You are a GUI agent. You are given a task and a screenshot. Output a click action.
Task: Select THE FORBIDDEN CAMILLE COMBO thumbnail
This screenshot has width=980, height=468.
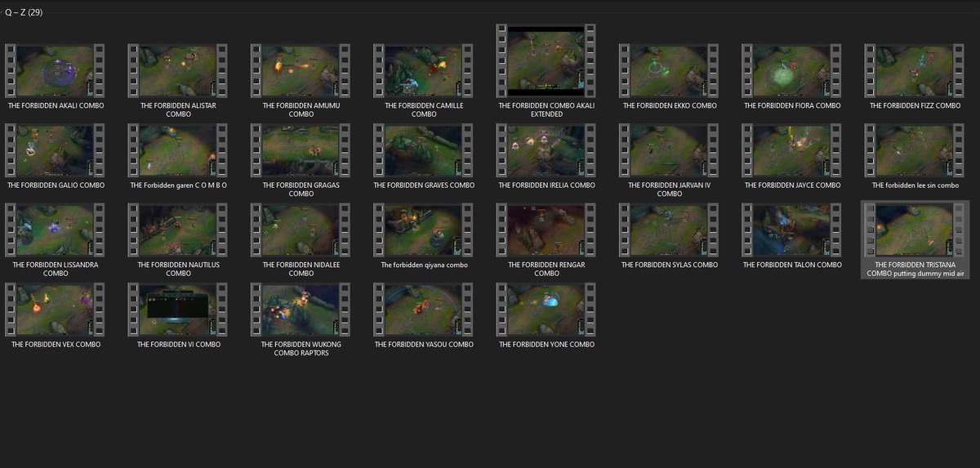click(424, 71)
